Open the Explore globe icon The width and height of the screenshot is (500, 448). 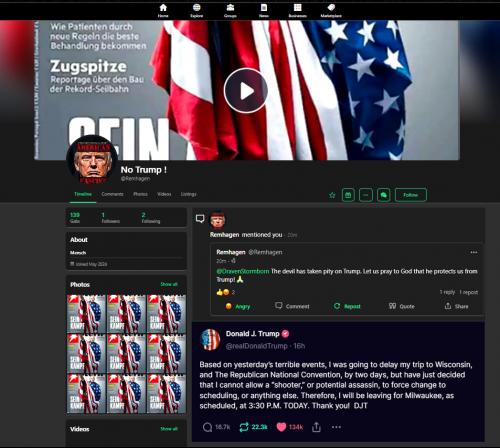tap(196, 10)
